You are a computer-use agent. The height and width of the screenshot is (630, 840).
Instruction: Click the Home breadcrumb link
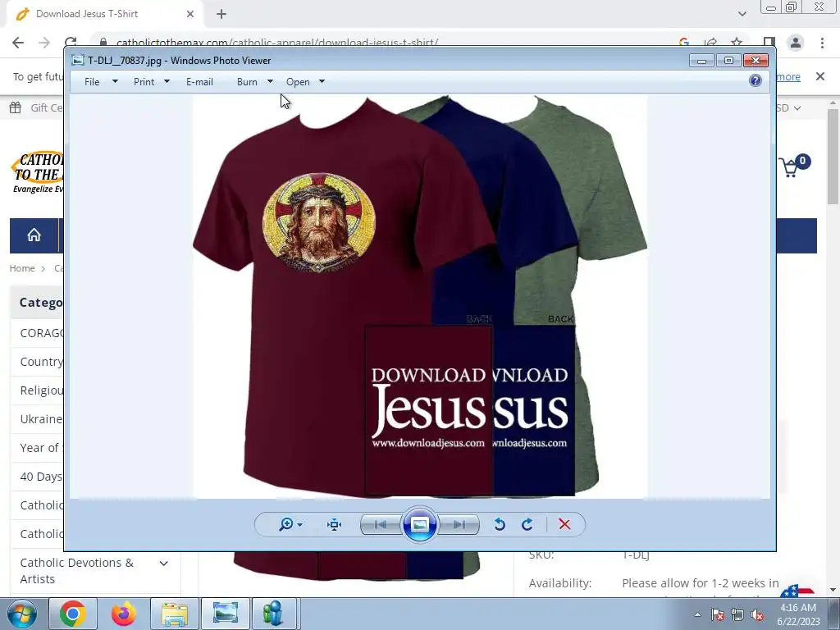tap(22, 268)
